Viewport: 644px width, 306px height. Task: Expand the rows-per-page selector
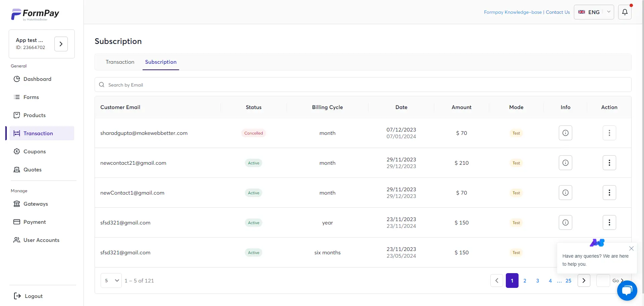coord(111,280)
